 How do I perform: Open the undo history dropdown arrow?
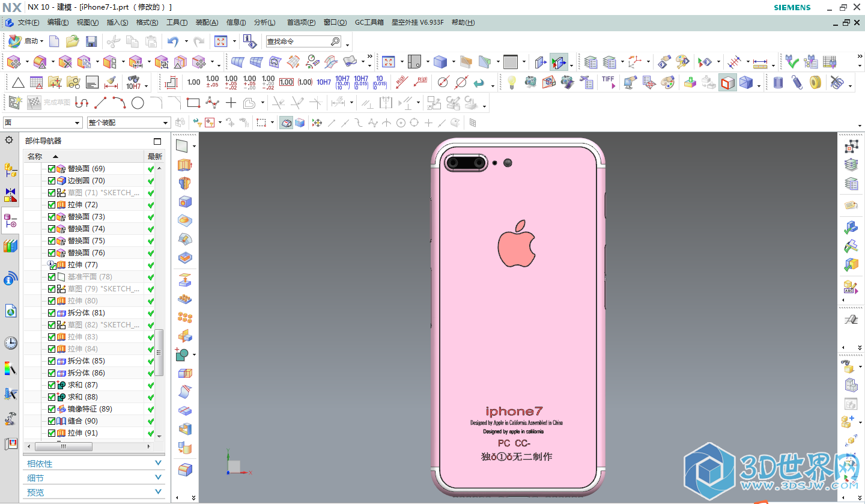[186, 41]
